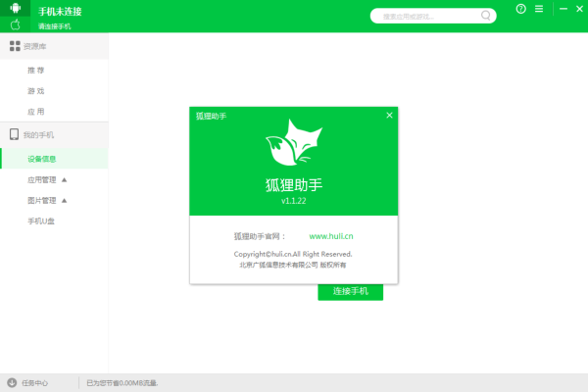Select 推荐 in the sidebar

tap(36, 71)
